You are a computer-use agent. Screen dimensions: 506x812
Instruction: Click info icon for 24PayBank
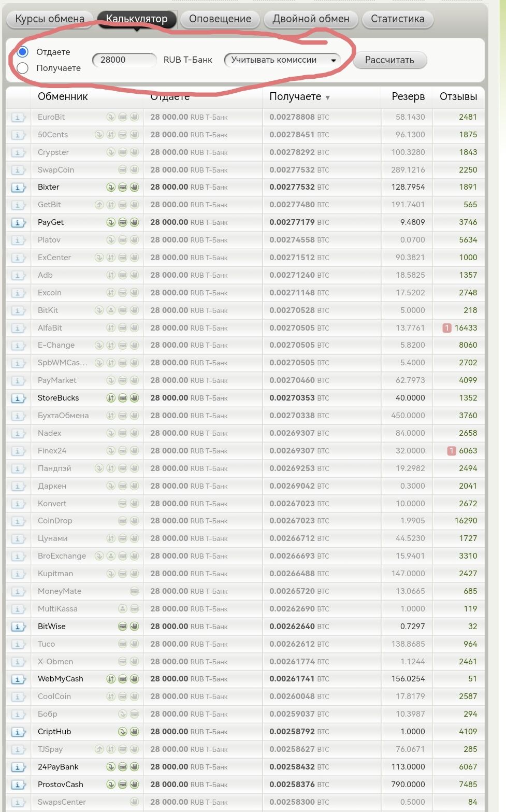(18, 767)
